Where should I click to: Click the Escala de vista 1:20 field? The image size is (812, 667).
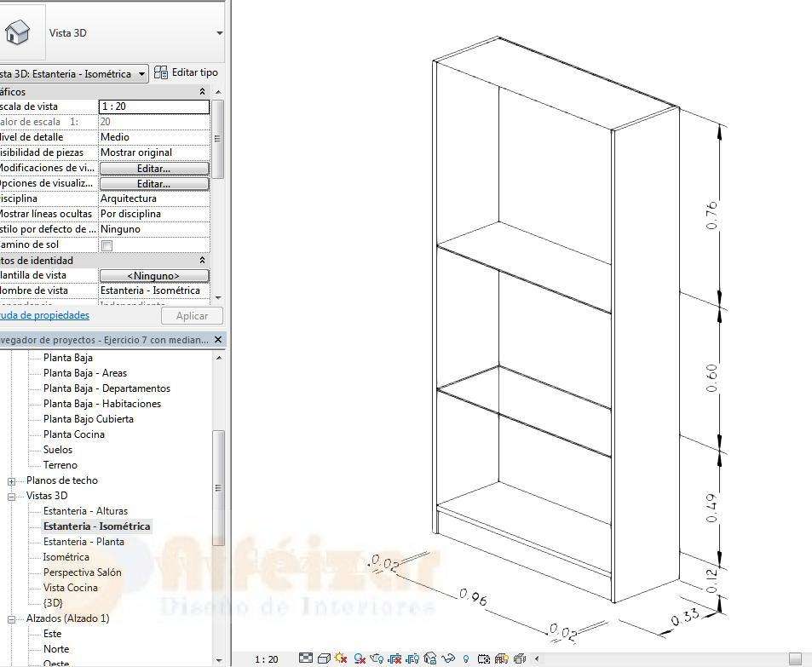point(153,106)
